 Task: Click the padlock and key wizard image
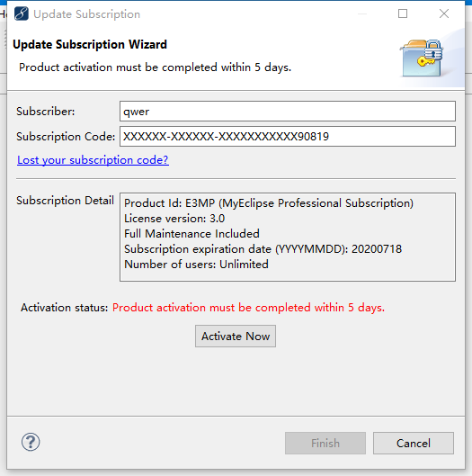[422, 58]
